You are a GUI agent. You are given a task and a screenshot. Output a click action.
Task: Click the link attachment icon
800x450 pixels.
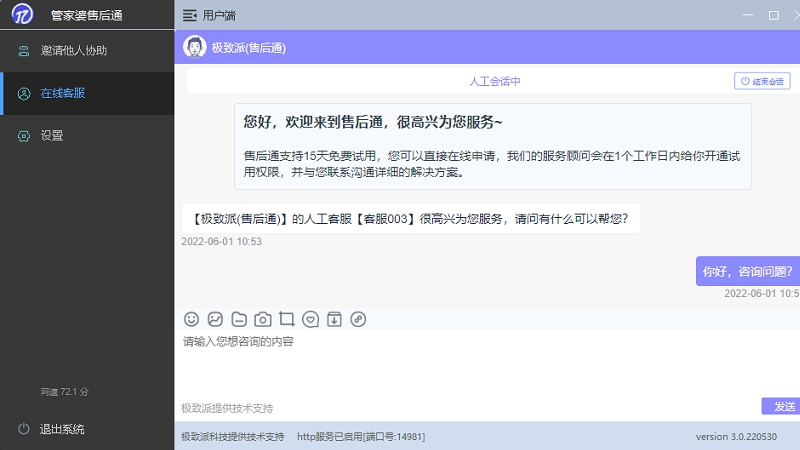358,319
